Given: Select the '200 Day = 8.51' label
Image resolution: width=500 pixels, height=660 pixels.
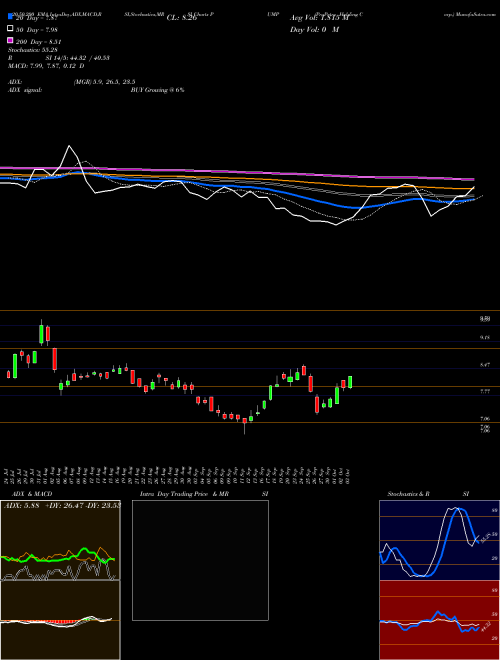Looking at the screenshot, I should (38, 42).
